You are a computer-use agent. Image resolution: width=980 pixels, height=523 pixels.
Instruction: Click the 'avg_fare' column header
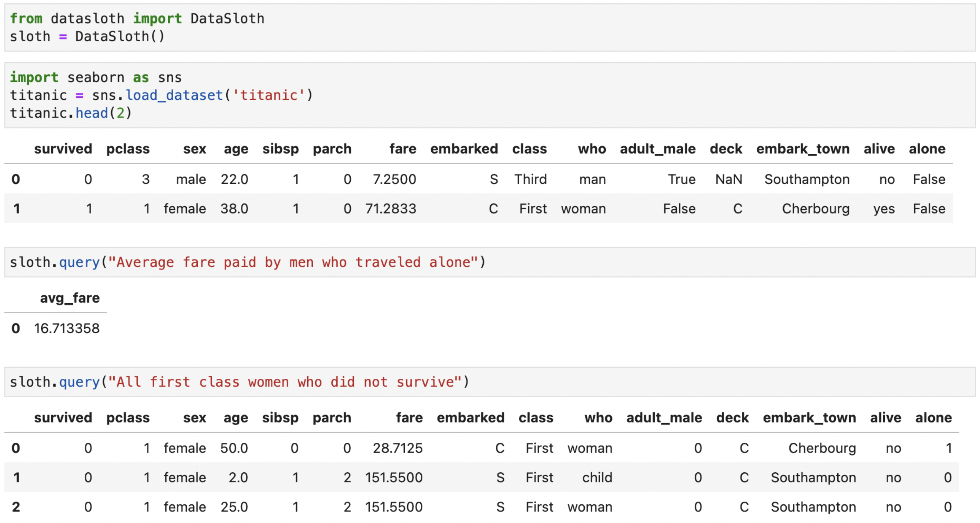(x=70, y=298)
